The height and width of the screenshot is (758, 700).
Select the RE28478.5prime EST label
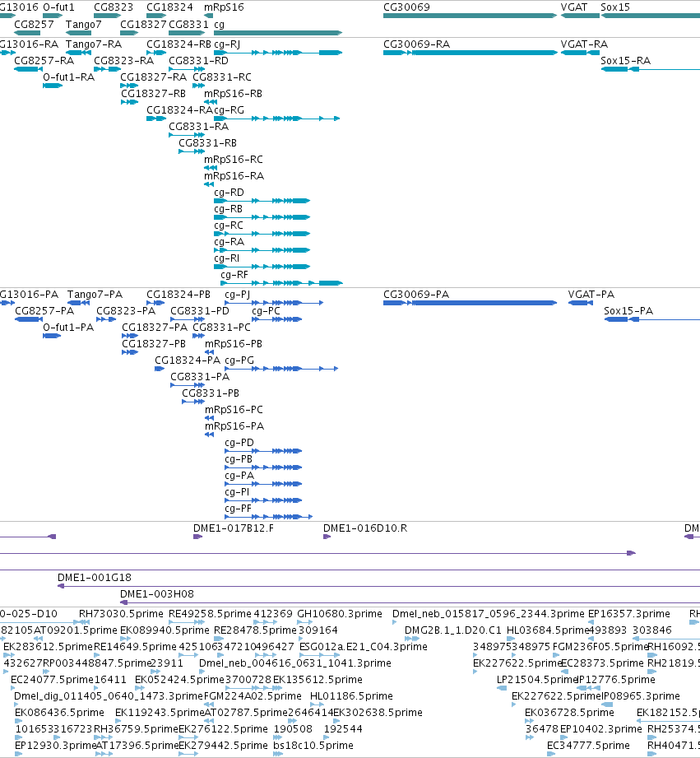pyautogui.click(x=255, y=630)
